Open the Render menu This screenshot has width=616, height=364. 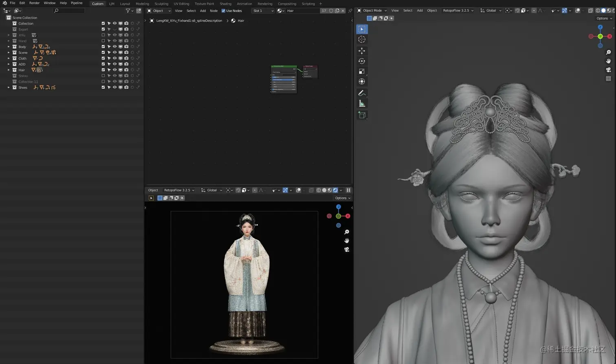tap(34, 3)
